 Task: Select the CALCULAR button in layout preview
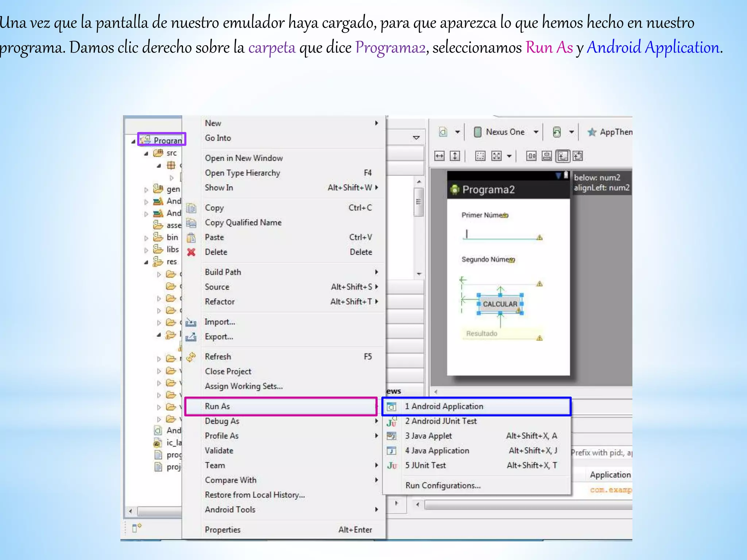click(500, 304)
